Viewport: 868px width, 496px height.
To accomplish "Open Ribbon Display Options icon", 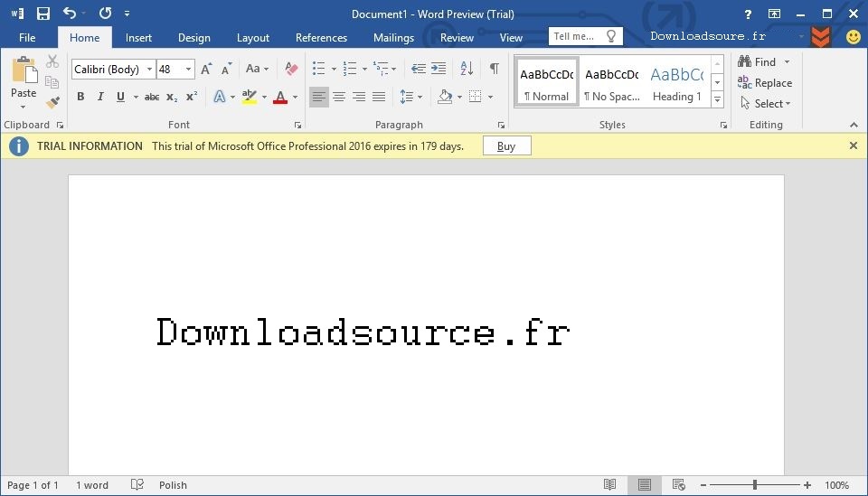I will pyautogui.click(x=775, y=14).
